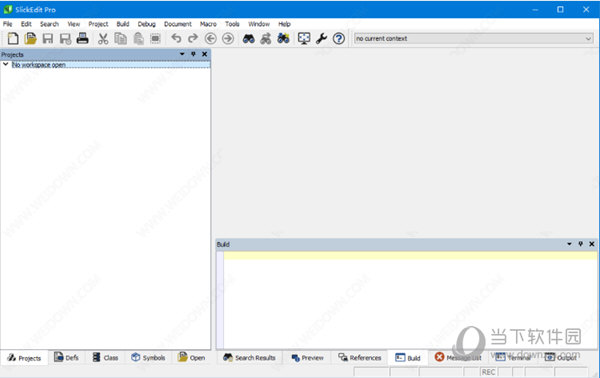Select the Build tab at bottom
Screen dimensions: 600x378
408,358
